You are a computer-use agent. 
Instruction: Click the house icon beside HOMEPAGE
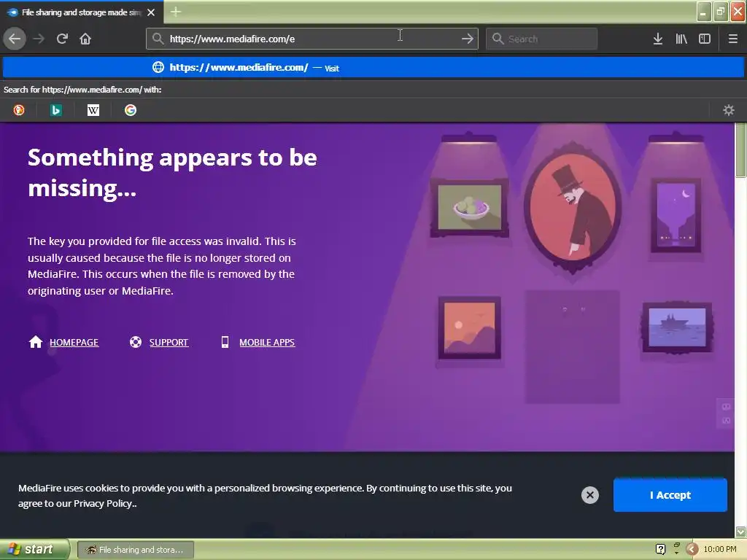click(x=35, y=342)
